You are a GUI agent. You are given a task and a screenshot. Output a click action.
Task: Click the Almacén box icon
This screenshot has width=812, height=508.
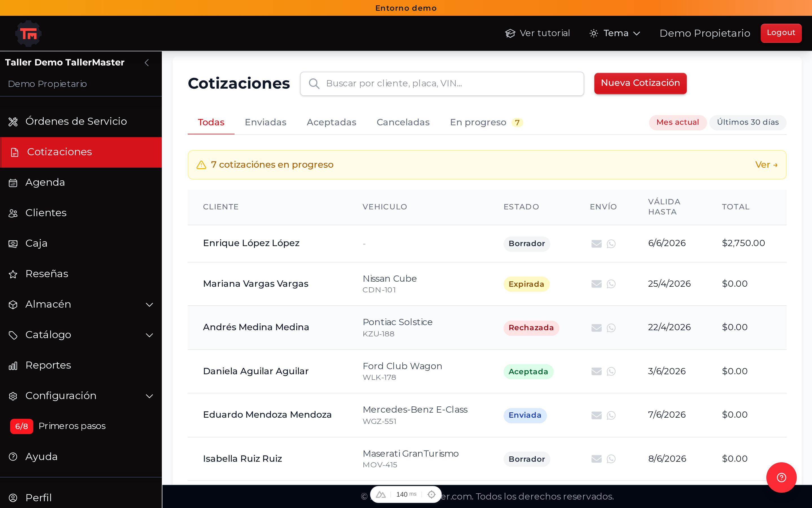[x=13, y=305]
